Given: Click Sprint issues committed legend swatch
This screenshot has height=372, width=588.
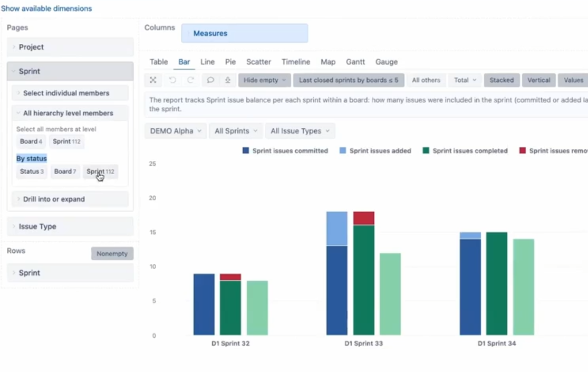Looking at the screenshot, I should pos(246,151).
